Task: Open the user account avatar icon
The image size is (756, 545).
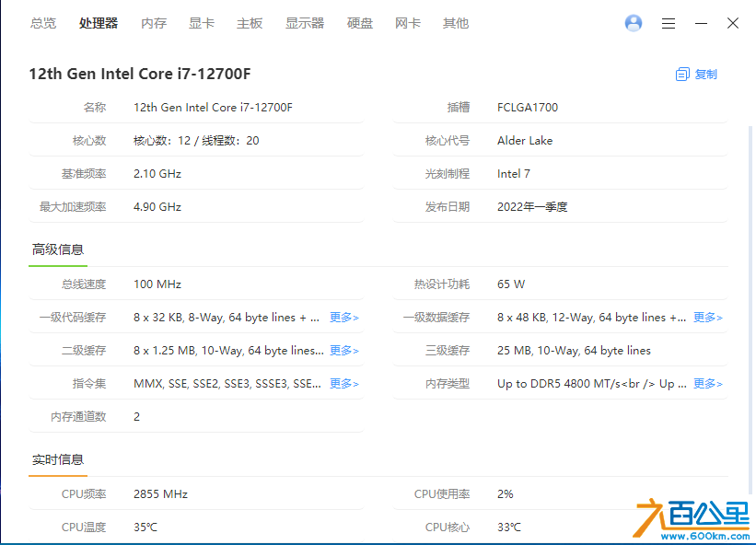Action: (x=633, y=23)
